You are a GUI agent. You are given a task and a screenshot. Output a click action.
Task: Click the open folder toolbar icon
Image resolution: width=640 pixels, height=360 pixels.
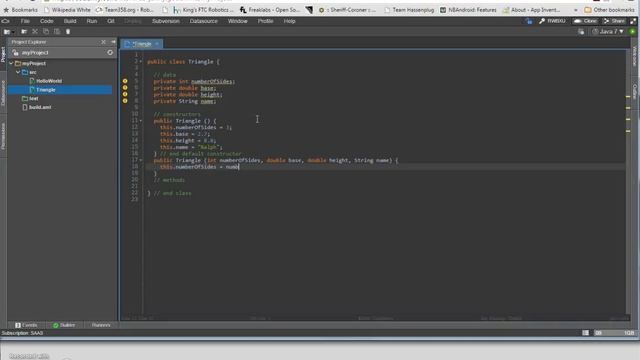point(24,31)
